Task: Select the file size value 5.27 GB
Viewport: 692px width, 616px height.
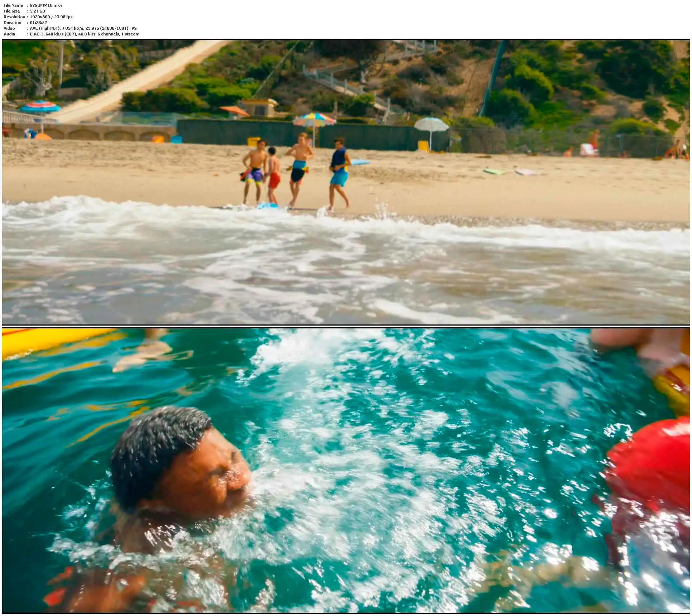Action: pyautogui.click(x=37, y=11)
